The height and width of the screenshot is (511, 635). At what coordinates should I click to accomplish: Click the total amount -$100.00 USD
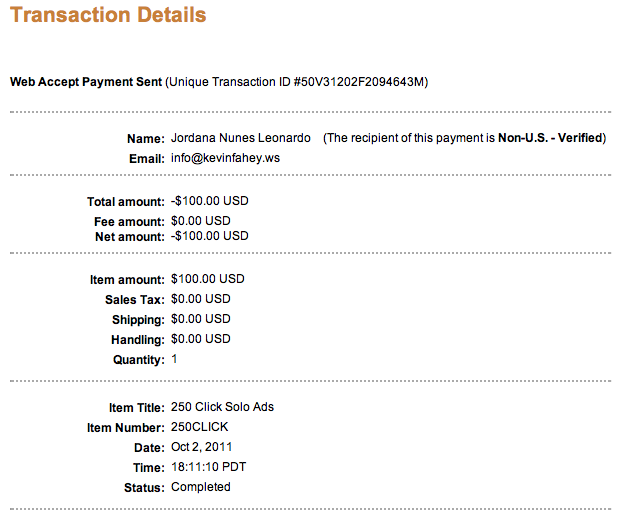tap(210, 201)
